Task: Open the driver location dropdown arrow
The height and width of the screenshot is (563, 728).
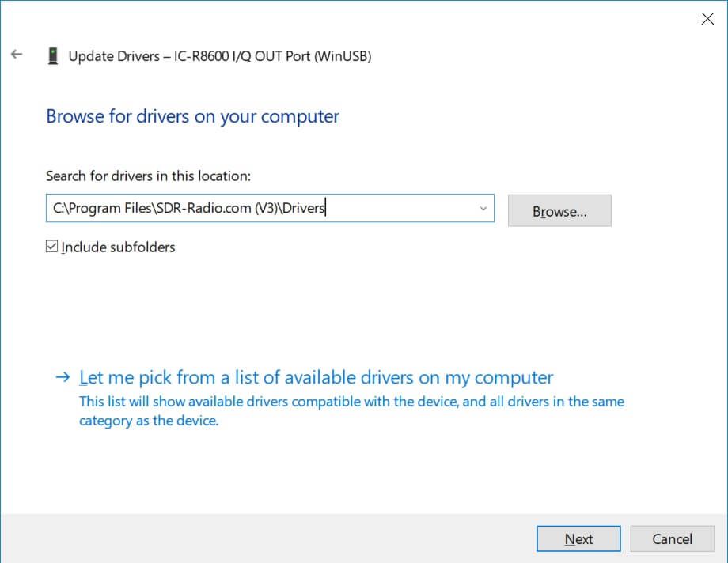Action: pos(483,209)
